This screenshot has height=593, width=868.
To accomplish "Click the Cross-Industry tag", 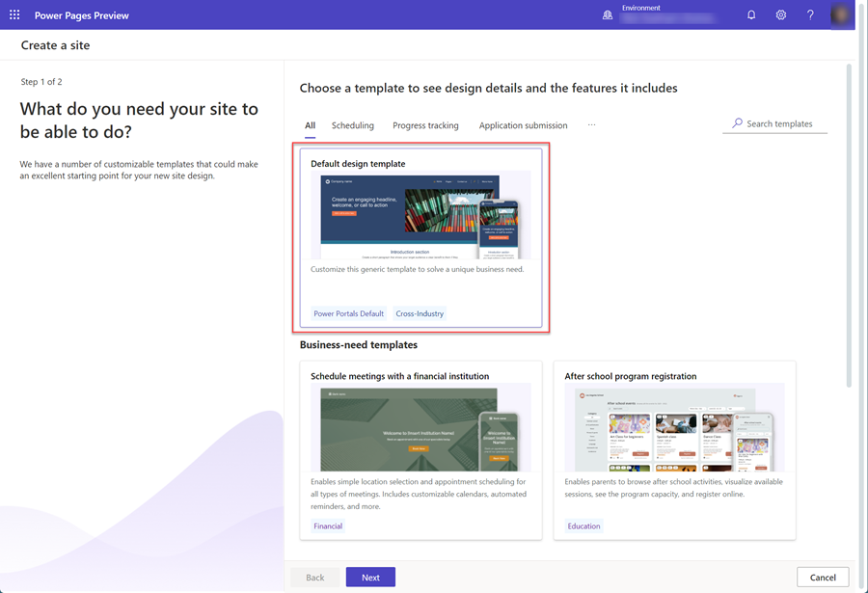I will [420, 313].
